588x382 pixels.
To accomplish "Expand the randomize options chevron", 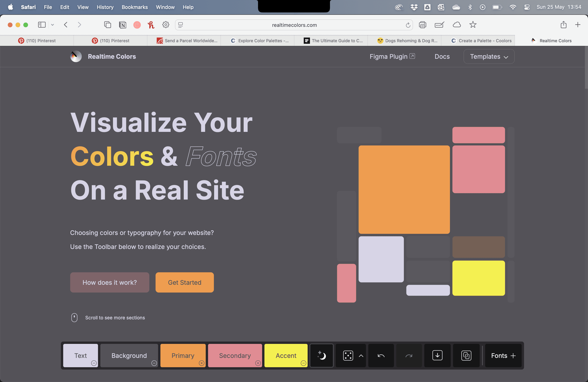I will coord(361,356).
